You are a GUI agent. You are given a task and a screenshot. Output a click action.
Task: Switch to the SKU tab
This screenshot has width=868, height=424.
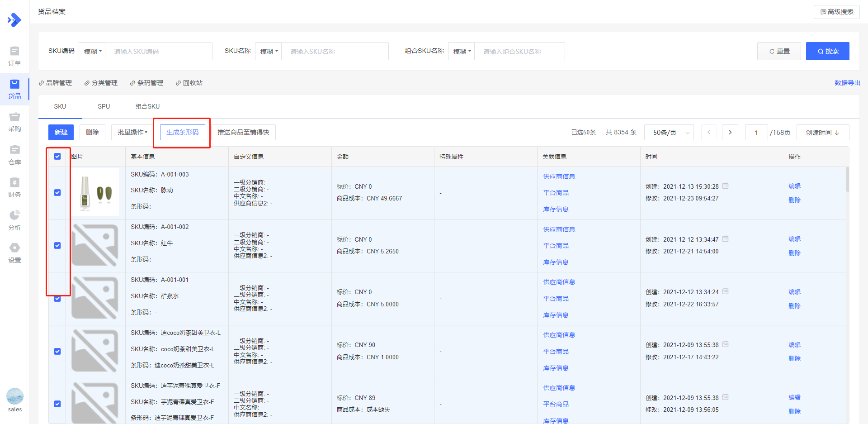point(60,106)
